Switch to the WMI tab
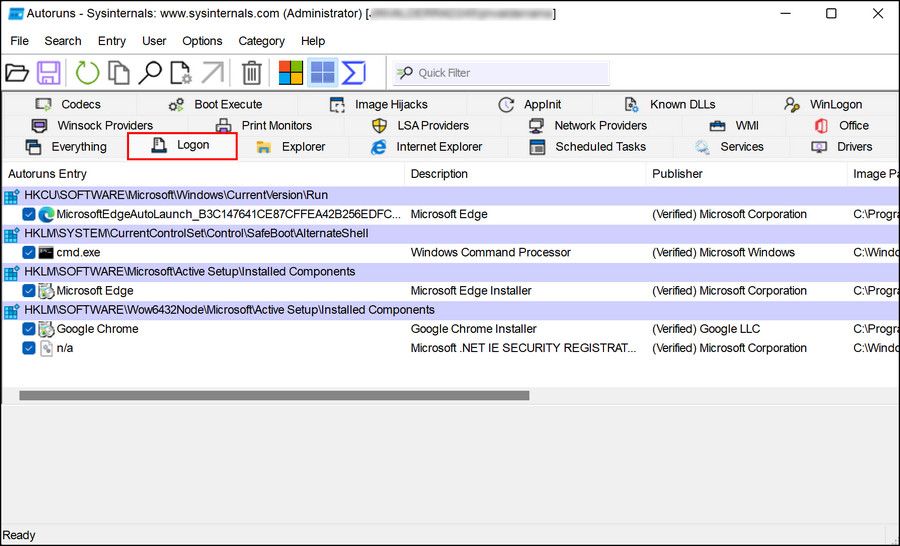 click(x=734, y=126)
